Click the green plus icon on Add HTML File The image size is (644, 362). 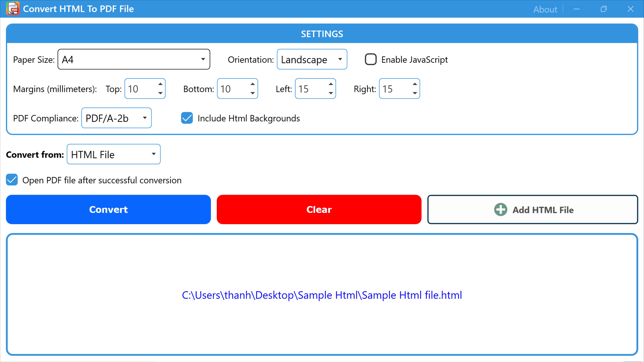tap(500, 210)
